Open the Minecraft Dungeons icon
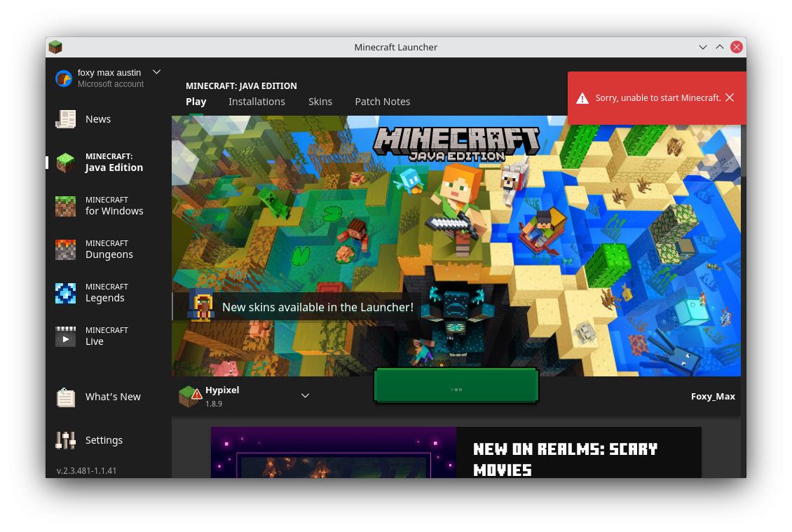The height and width of the screenshot is (532, 792). pyautogui.click(x=66, y=250)
